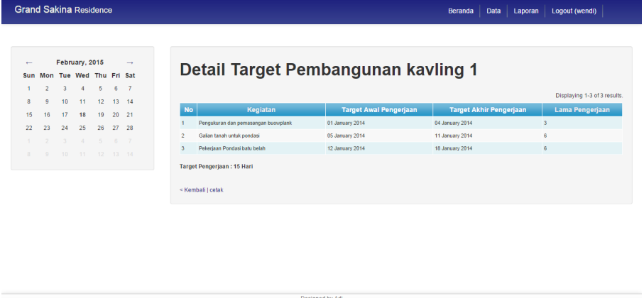Click the February, 2015 calendar title
This screenshot has height=298, width=644.
coord(80,62)
